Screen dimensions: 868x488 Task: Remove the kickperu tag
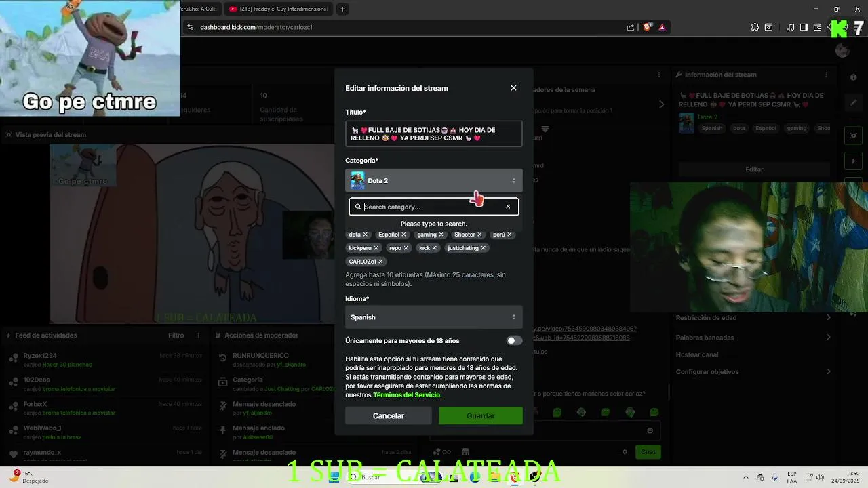click(x=376, y=248)
